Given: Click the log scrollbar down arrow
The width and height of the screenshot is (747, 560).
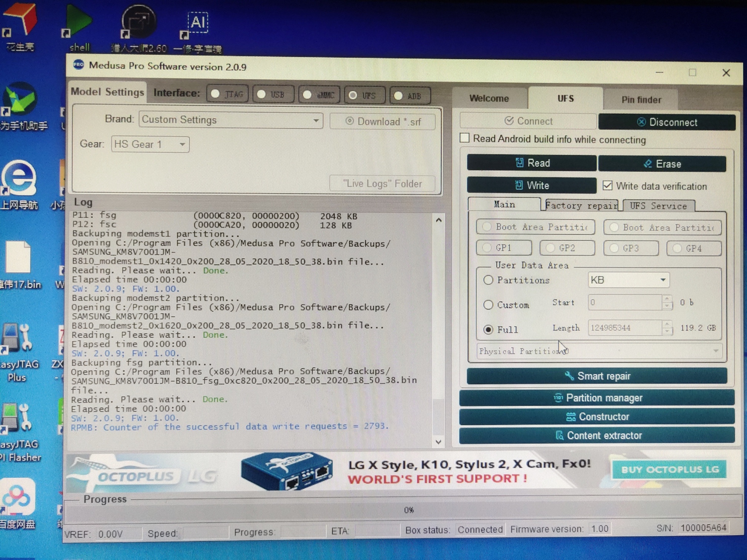Looking at the screenshot, I should tap(438, 441).
